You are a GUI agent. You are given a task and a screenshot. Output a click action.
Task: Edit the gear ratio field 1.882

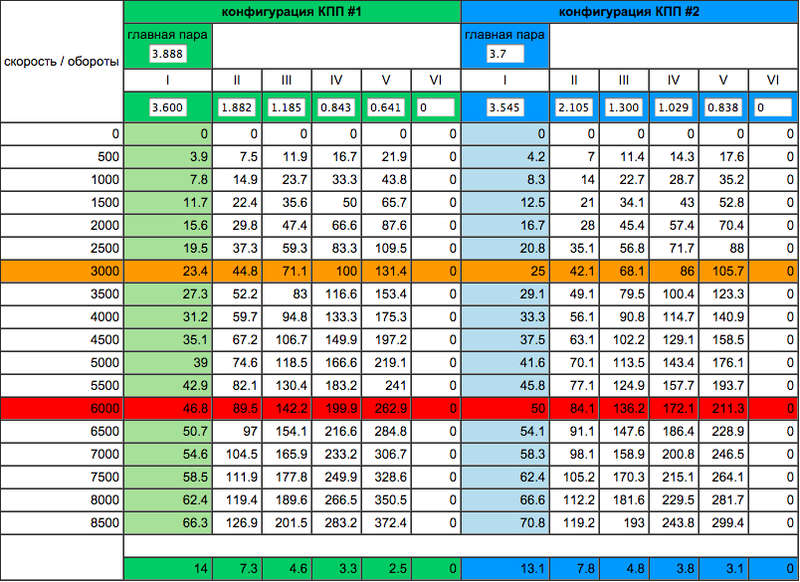(x=238, y=107)
